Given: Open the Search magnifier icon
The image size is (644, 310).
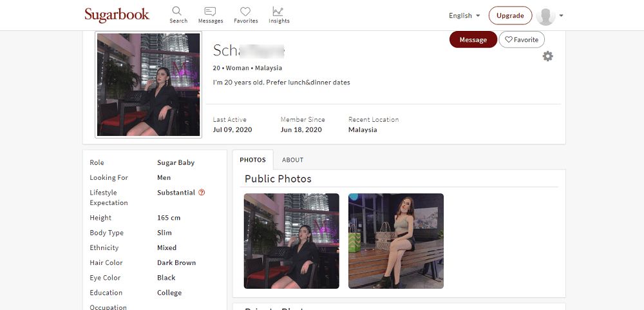Looking at the screenshot, I should click(176, 11).
